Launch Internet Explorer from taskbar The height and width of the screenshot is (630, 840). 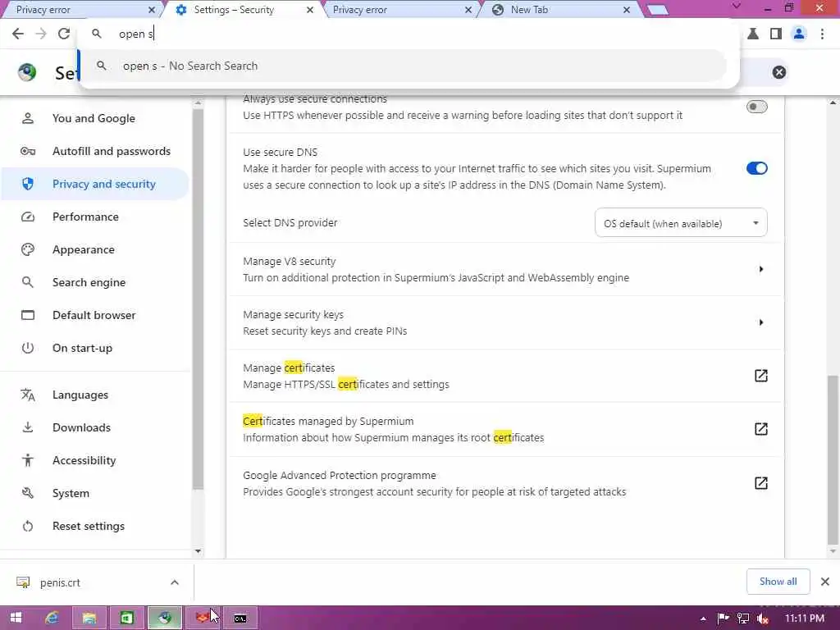pyautogui.click(x=52, y=618)
